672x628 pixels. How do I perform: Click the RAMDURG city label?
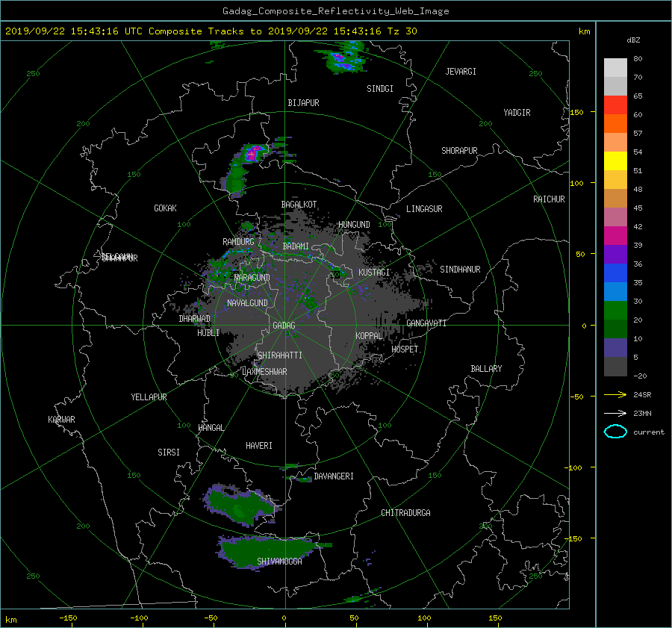[238, 242]
